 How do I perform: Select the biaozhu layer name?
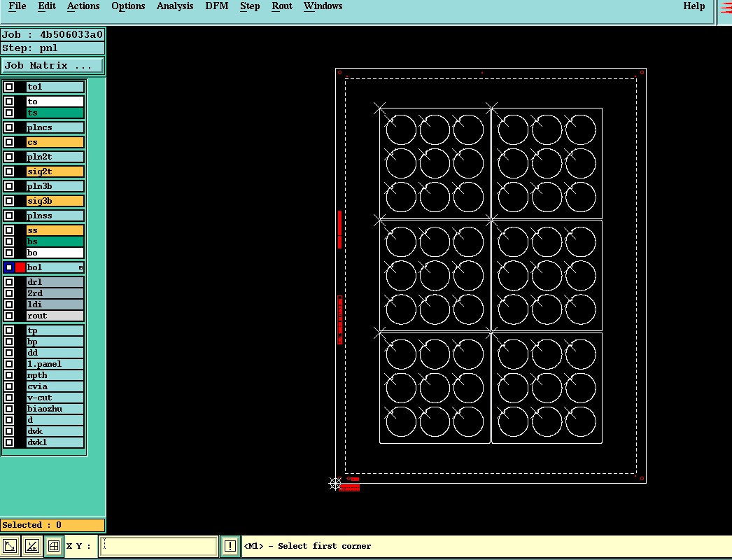55,409
